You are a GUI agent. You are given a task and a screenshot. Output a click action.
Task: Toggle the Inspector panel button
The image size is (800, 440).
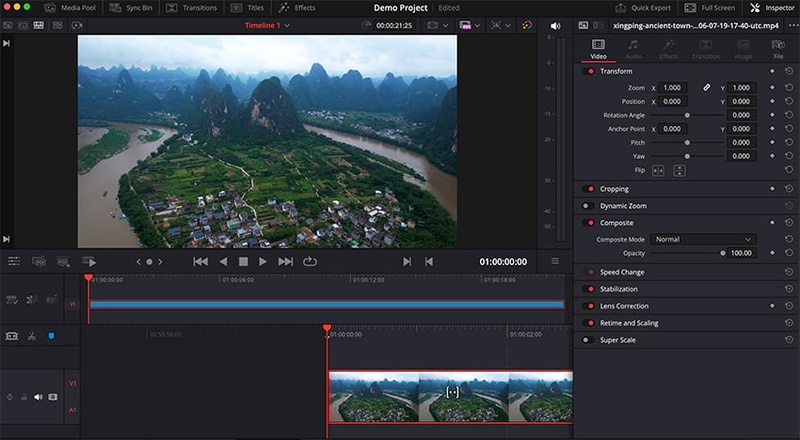tap(772, 8)
